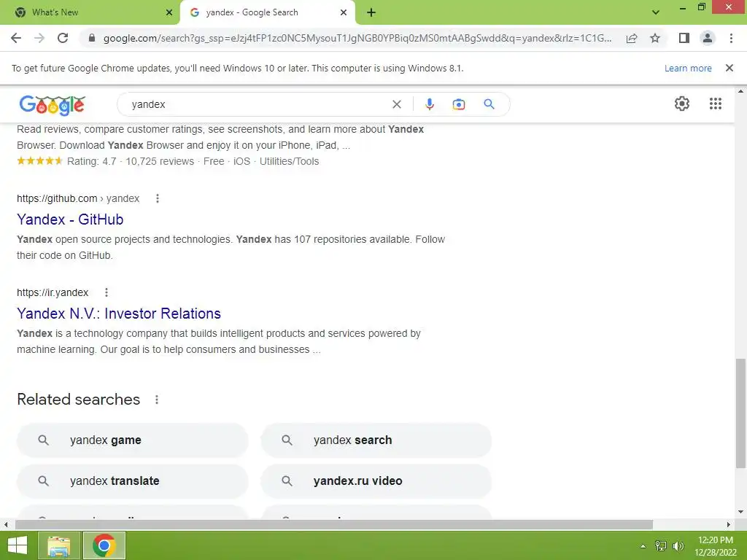The image size is (747, 560).
Task: Show hidden system tray icons
Action: tap(643, 546)
